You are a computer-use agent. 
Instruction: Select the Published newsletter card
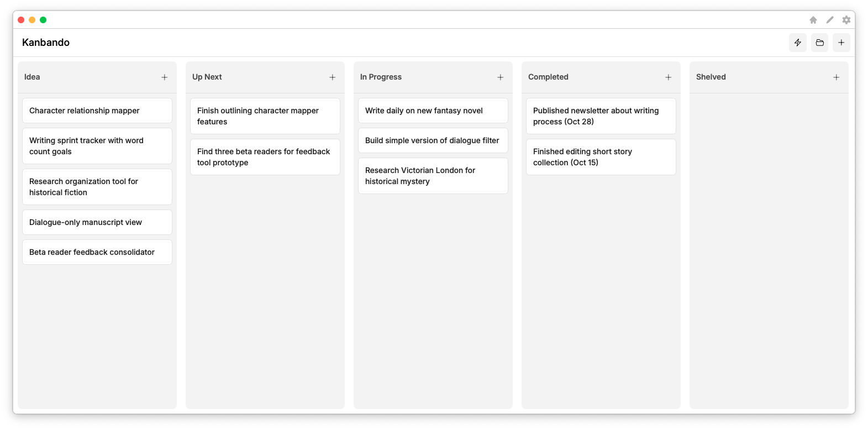click(x=601, y=116)
